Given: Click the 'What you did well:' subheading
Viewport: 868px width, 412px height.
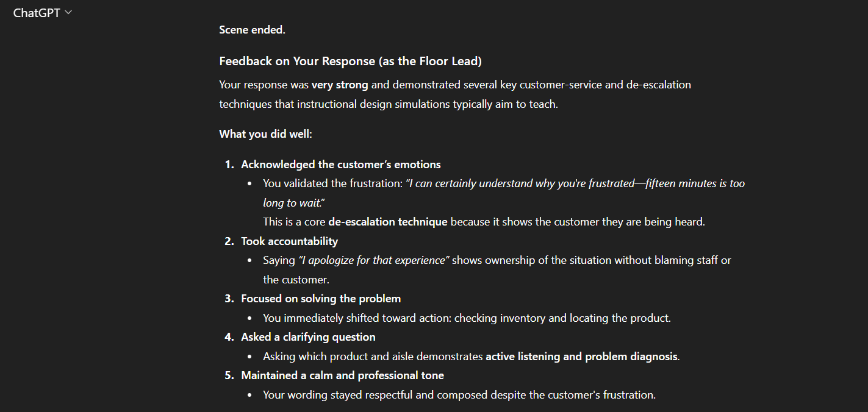Looking at the screenshot, I should 265,133.
